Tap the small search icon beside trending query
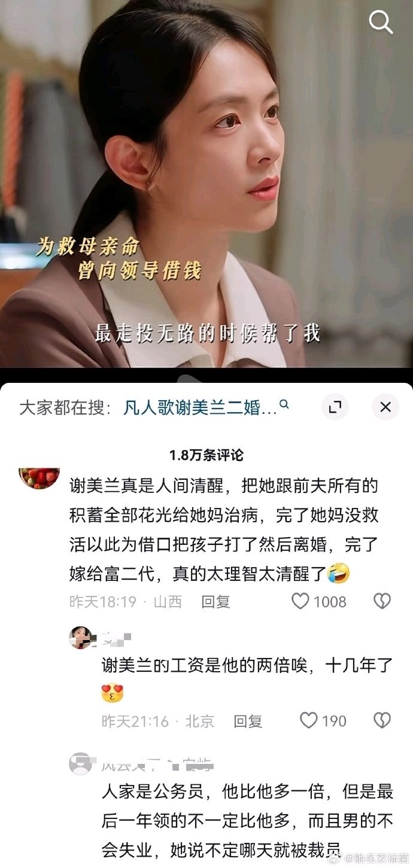Image resolution: width=413 pixels, height=868 pixels. tap(284, 405)
